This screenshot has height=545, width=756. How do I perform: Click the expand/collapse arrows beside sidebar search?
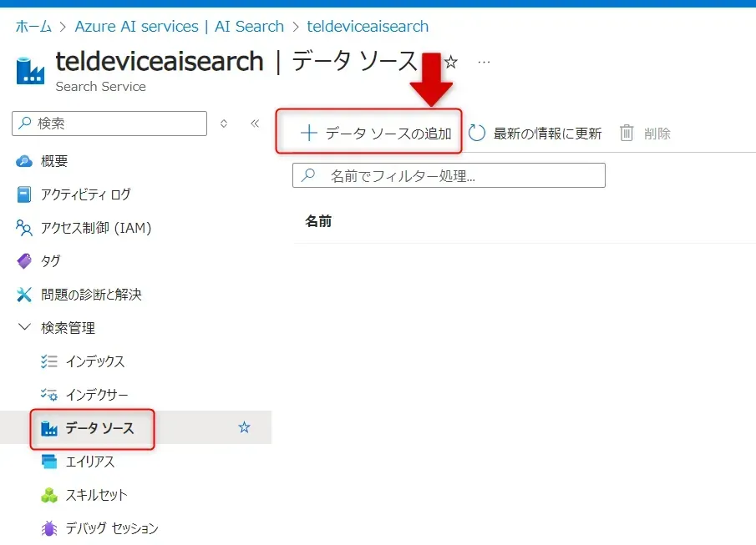(224, 124)
